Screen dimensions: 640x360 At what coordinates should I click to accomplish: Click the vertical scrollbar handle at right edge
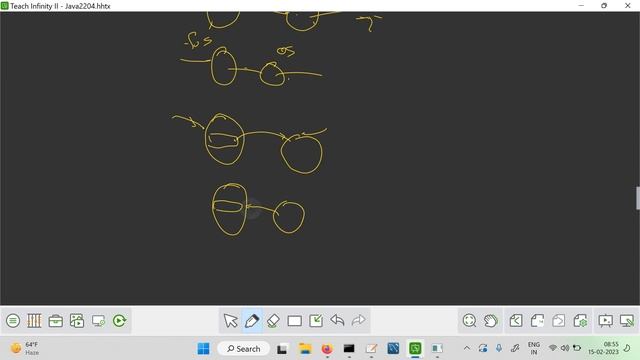point(638,198)
